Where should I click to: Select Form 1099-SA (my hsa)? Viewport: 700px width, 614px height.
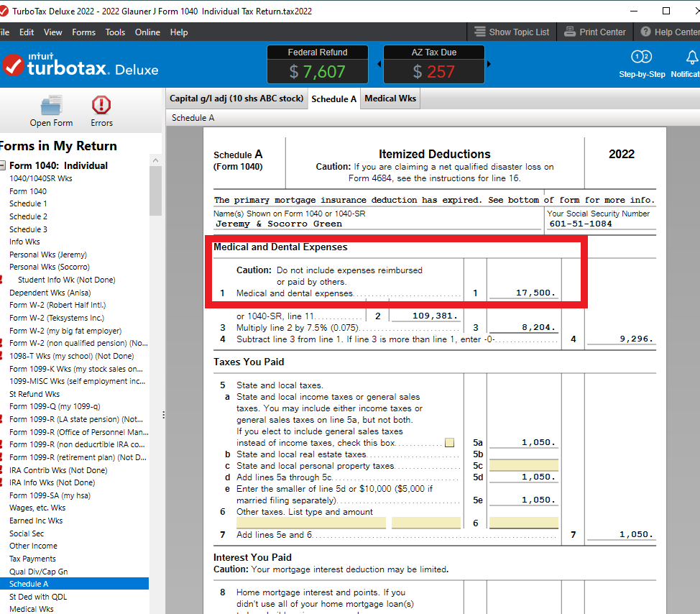50,495
